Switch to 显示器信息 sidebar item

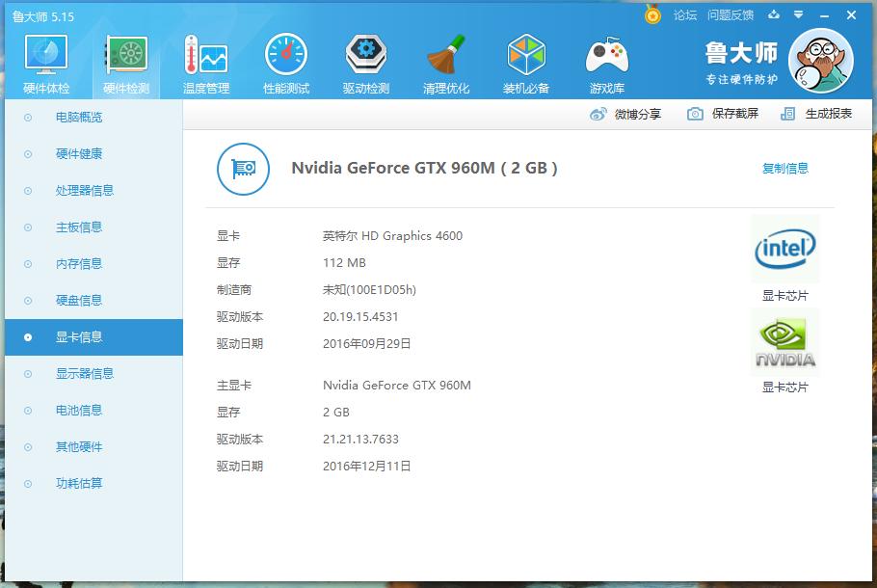tap(85, 374)
